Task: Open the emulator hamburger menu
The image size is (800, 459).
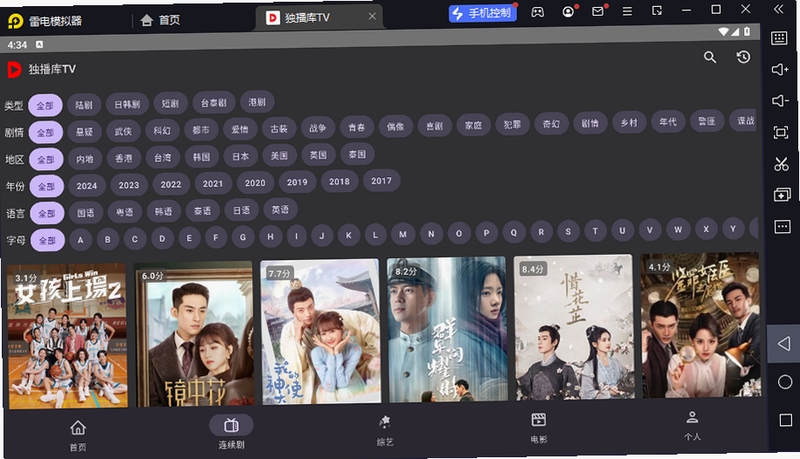Action: point(627,11)
